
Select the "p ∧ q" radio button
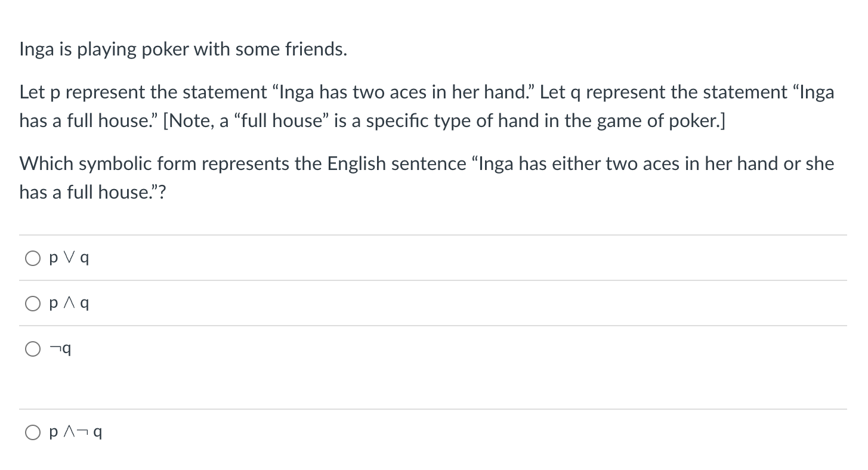pyautogui.click(x=33, y=304)
